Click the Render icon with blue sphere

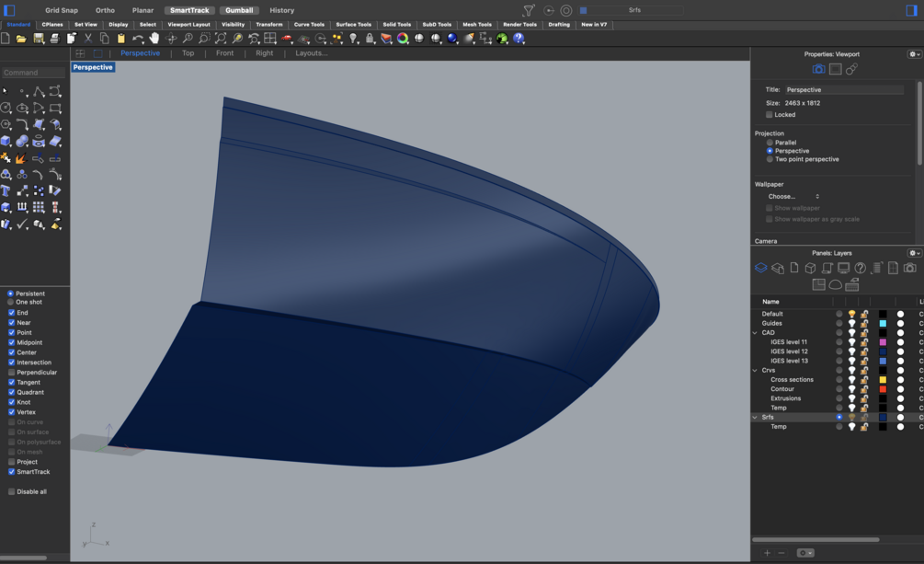point(451,39)
